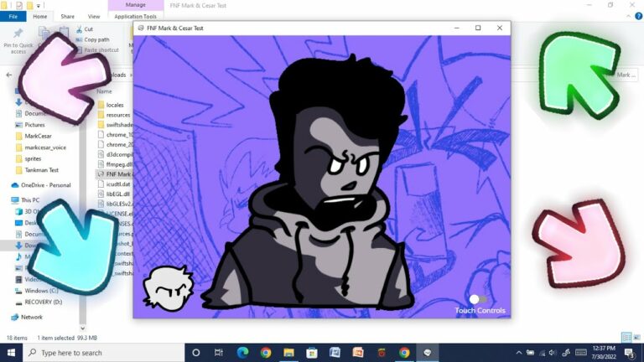
Task: Click the 'Type here to search' box
Action: 104,353
